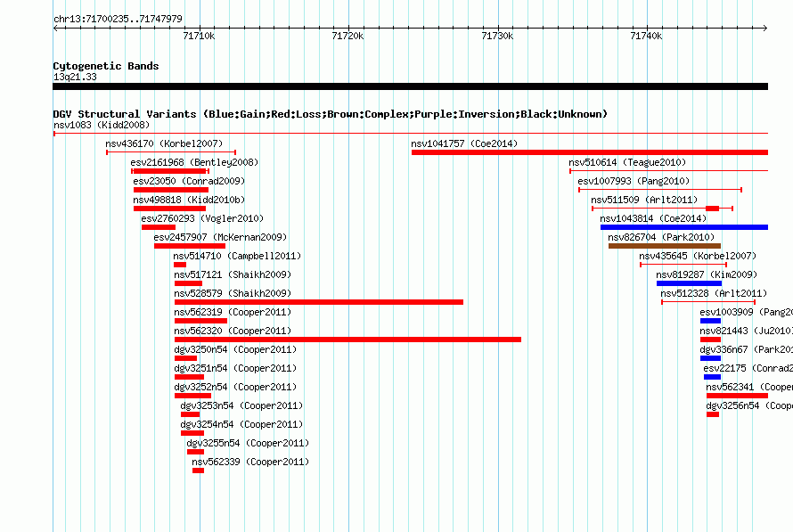The width and height of the screenshot is (793, 532).
Task: Click nsv498818 (Kidd2010b) label
Action: pyautogui.click(x=189, y=200)
